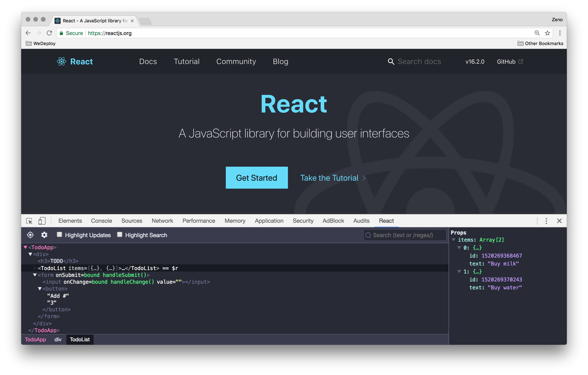Open Blog in the site navigation

point(281,62)
